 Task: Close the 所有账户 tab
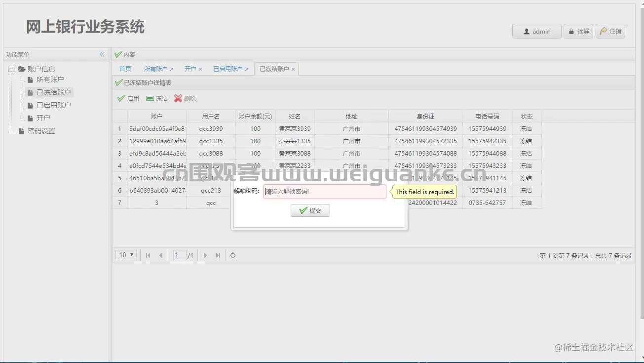pos(172,70)
